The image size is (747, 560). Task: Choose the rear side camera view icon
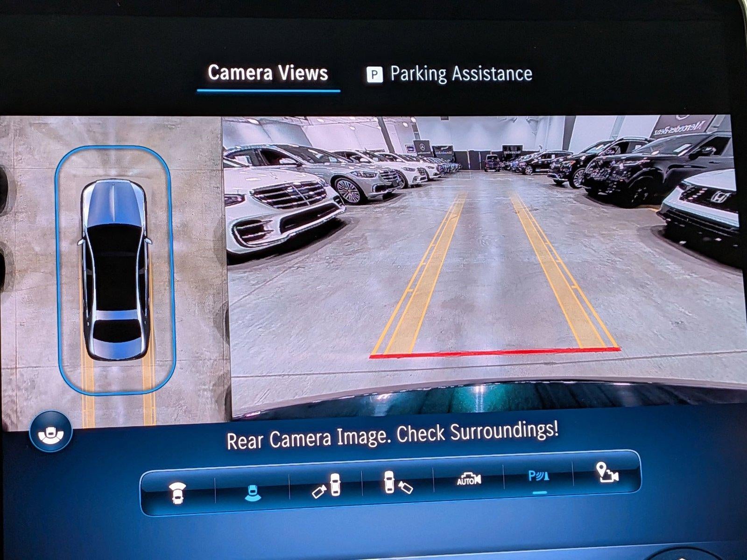click(397, 483)
